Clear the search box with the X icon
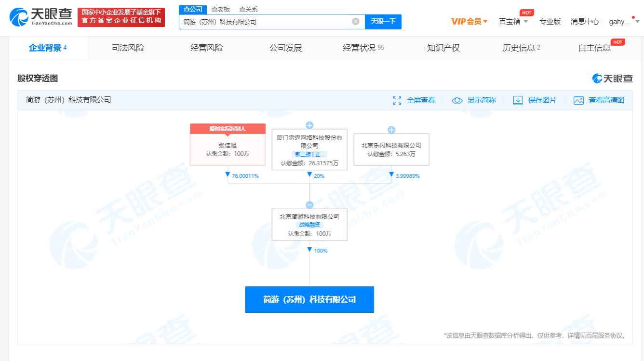 pos(356,21)
